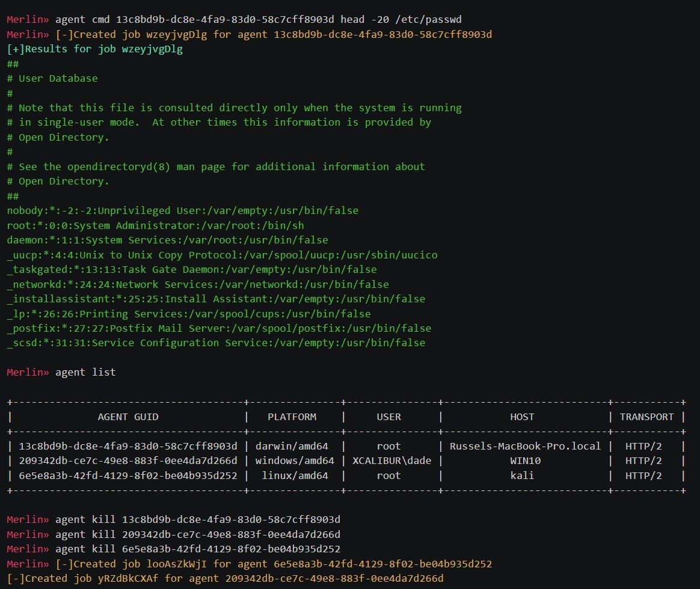Click the '_networkd' Network Services entry
Viewport: 700px width, 589px height.
point(198,285)
